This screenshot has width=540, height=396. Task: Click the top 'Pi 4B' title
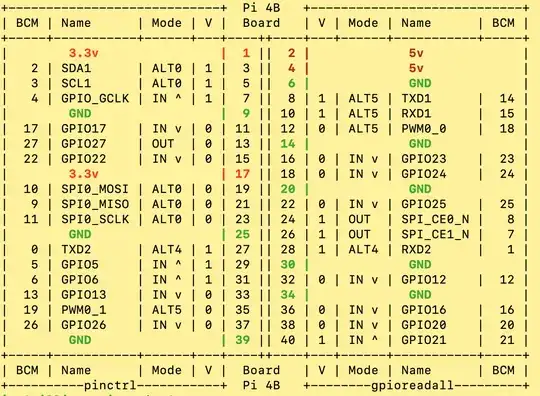[x=261, y=8]
